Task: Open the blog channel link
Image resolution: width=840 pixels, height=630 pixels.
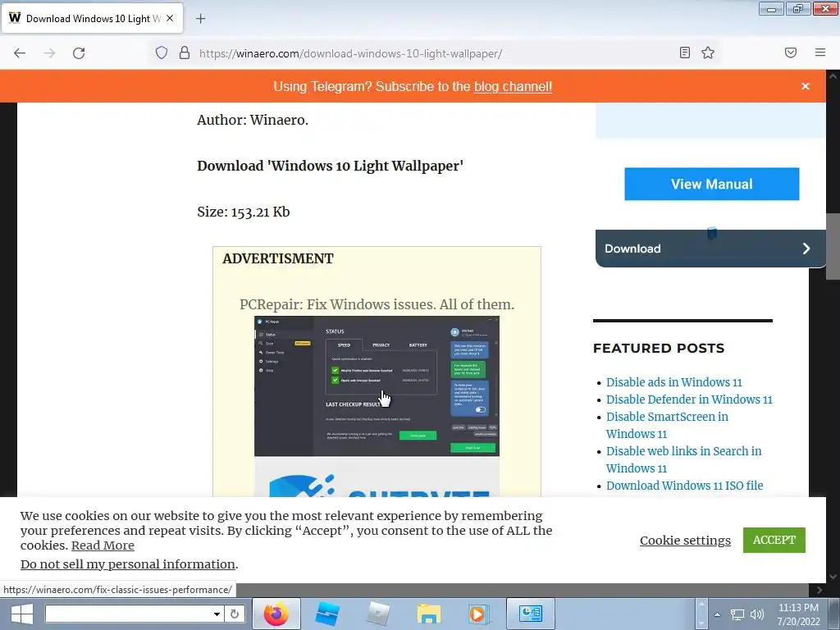Action: pyautogui.click(x=513, y=87)
